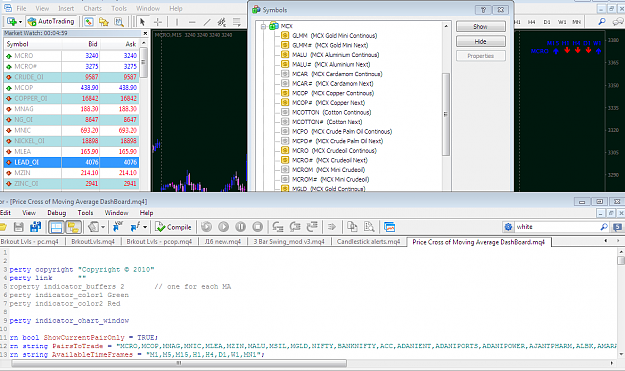Select GLMN MCX Gold Mini Continous symbol
The width and height of the screenshot is (625, 371).
tap(334, 35)
